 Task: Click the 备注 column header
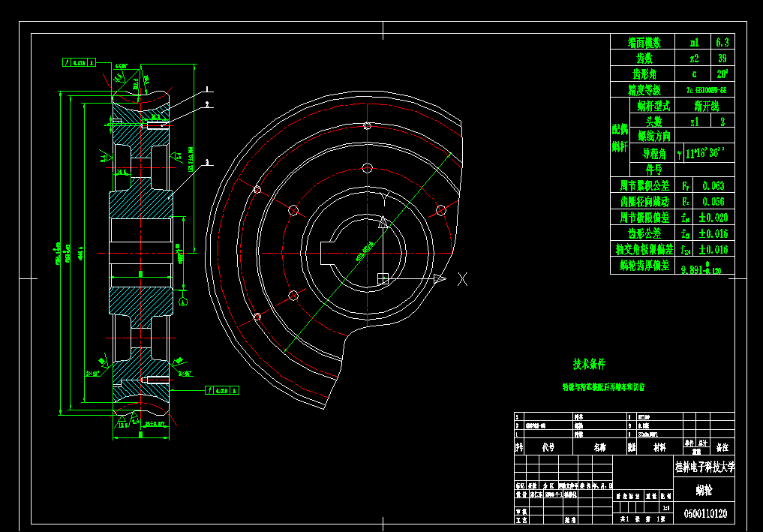pos(722,446)
